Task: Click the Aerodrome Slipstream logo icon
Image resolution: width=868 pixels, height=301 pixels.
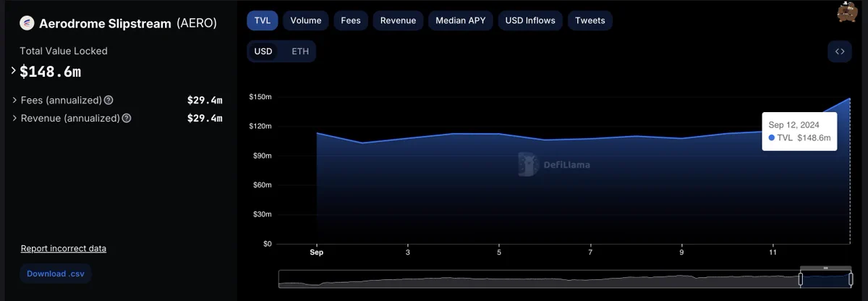Action: coord(27,23)
